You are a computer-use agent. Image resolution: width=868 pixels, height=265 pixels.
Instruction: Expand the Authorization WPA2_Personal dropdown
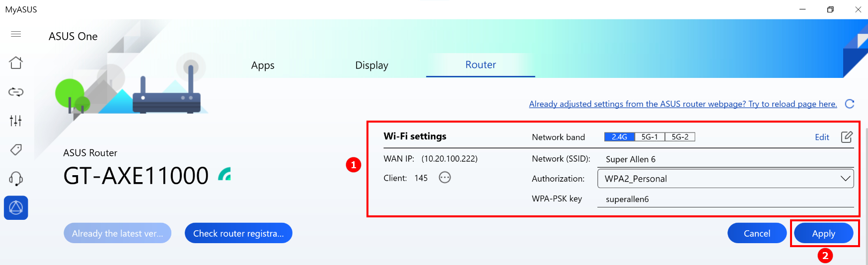tap(725, 179)
